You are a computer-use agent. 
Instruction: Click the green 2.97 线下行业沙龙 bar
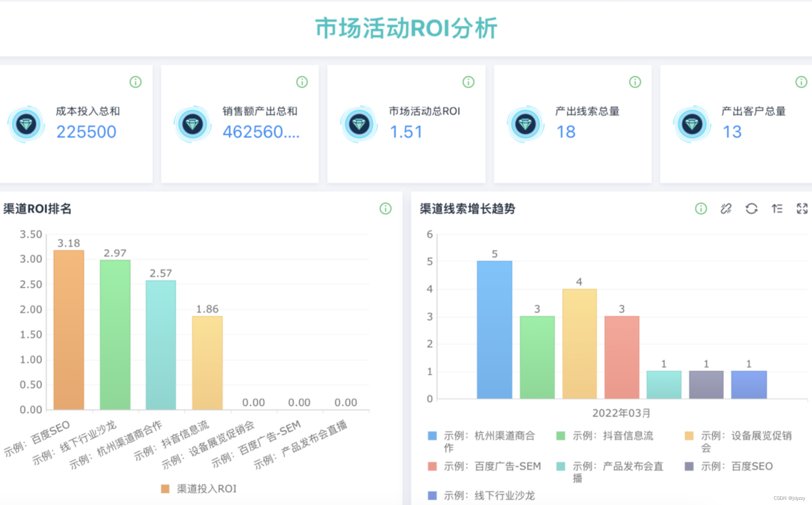click(x=115, y=335)
